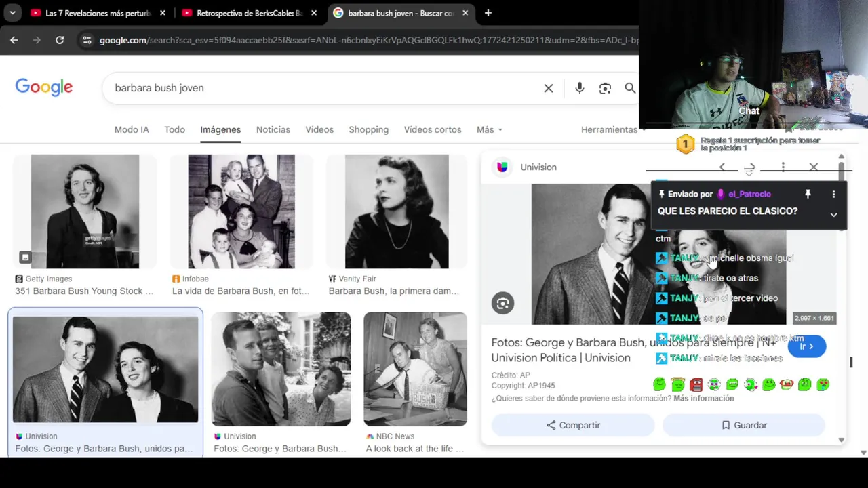This screenshot has height=488, width=868.
Task: Click the Univision source logo in preview panel
Action: pos(502,167)
